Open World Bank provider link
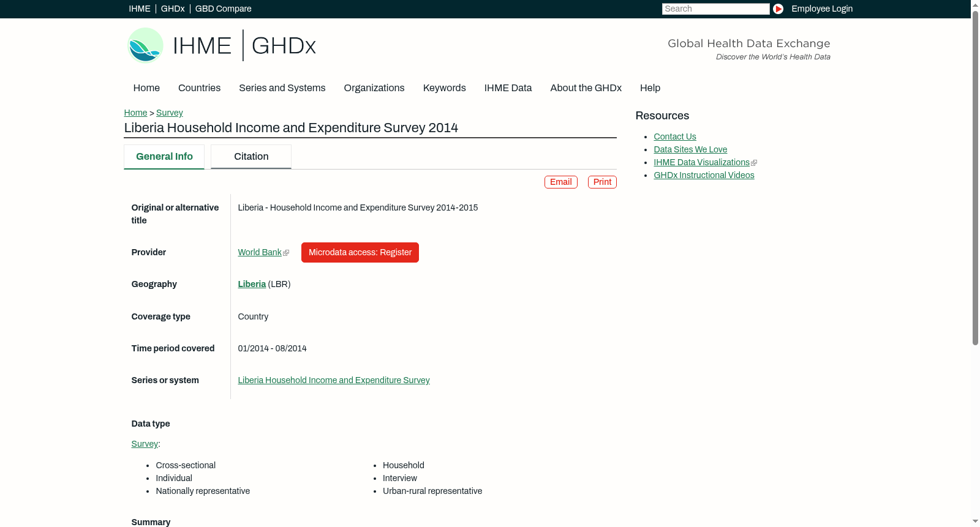980x527 pixels. (x=260, y=252)
